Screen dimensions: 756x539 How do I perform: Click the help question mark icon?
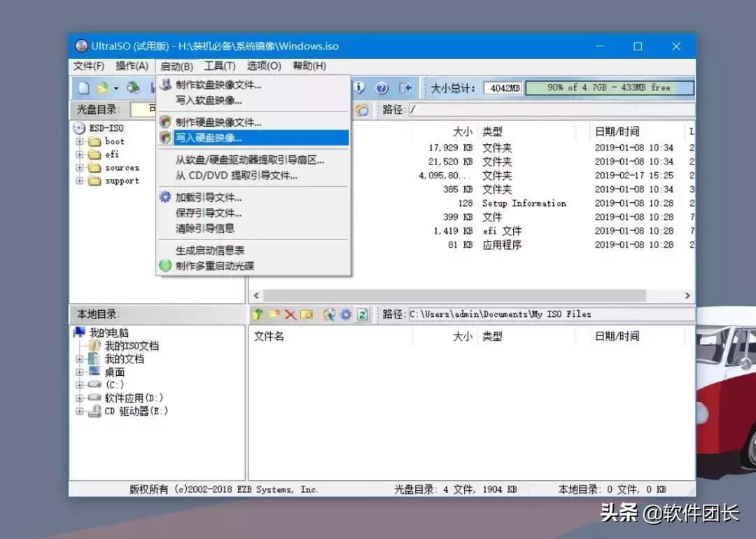coord(381,87)
